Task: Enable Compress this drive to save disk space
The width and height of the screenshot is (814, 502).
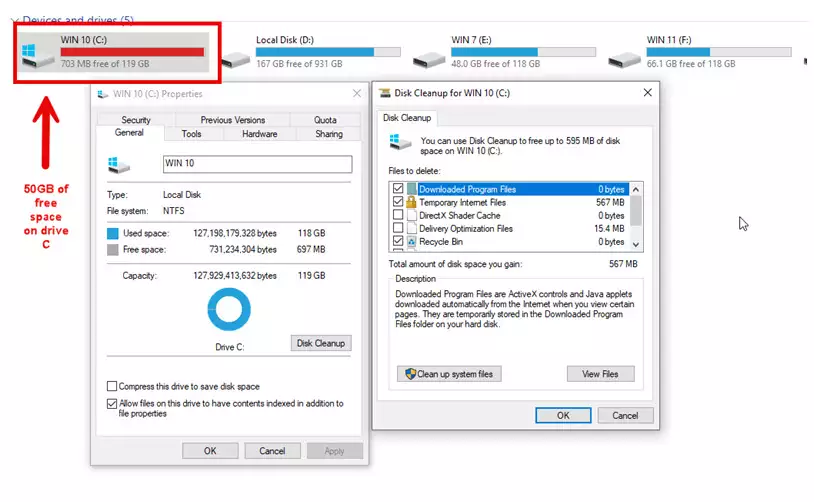Action: pos(112,386)
